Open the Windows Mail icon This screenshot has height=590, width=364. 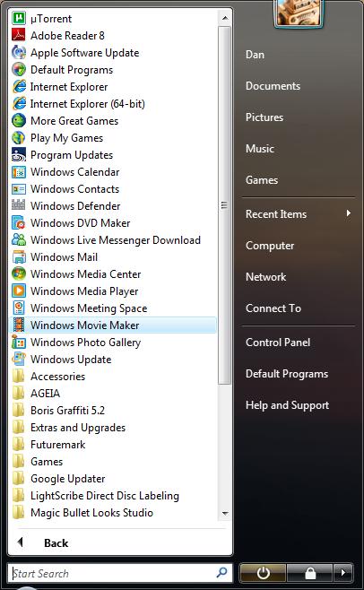19,257
